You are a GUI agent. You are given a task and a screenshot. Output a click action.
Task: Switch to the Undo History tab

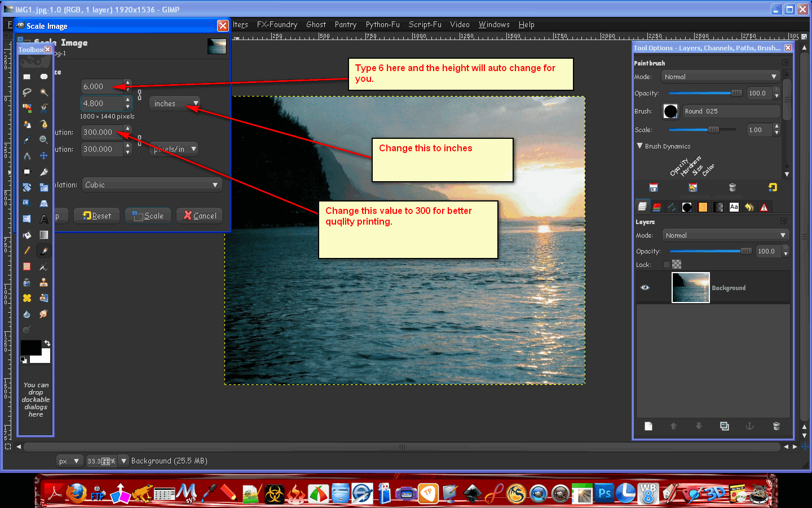coord(749,207)
